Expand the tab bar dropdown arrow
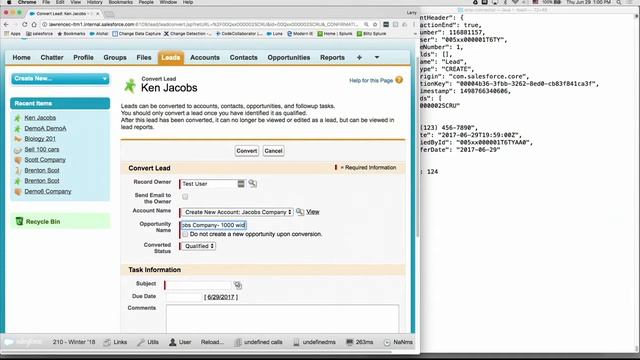The height and width of the screenshot is (360, 640). 377,58
